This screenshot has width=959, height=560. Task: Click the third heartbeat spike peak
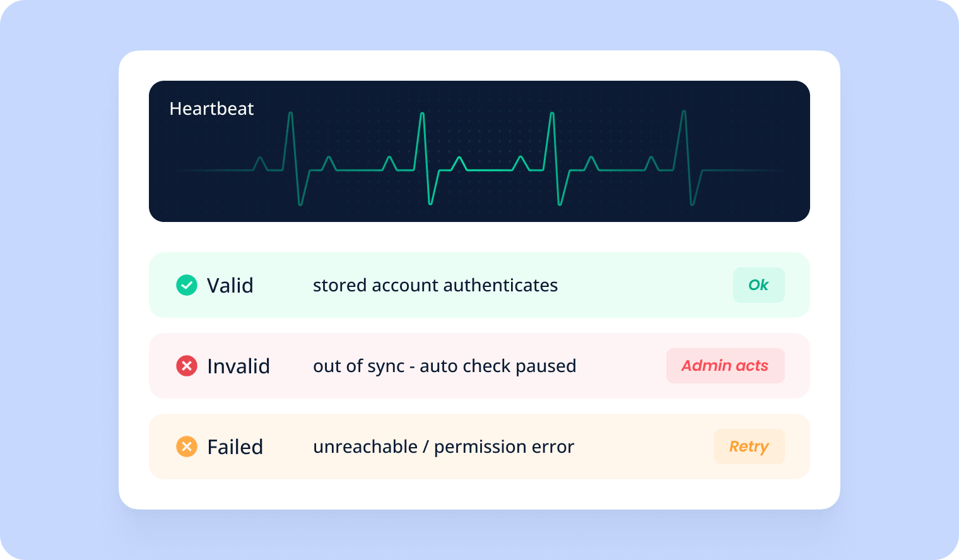point(552,114)
